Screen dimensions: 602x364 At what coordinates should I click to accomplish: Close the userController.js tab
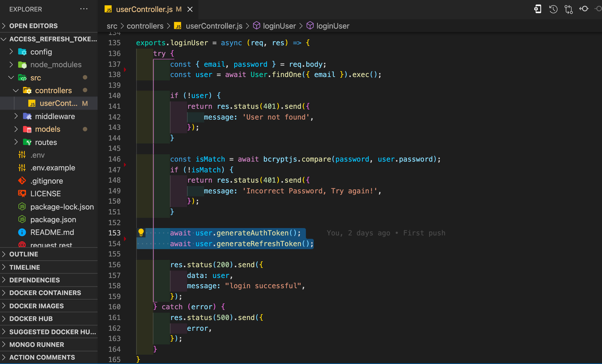[x=190, y=9]
